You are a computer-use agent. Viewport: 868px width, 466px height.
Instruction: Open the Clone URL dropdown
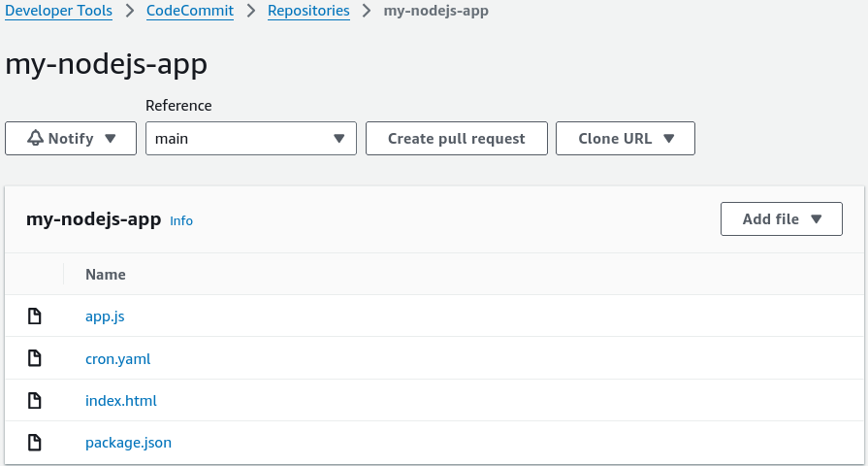click(625, 139)
